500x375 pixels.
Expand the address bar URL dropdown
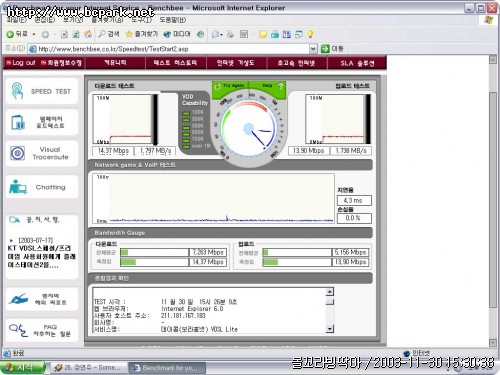coord(313,49)
